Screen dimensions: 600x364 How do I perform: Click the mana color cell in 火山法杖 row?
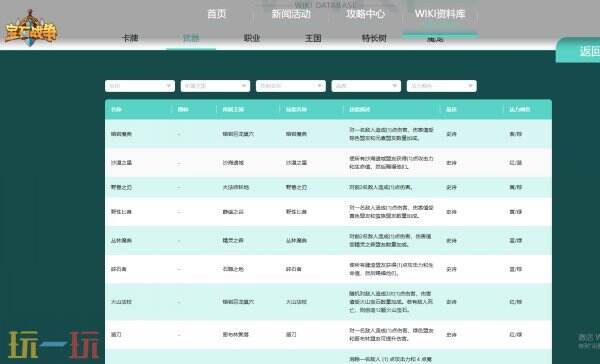515,302
